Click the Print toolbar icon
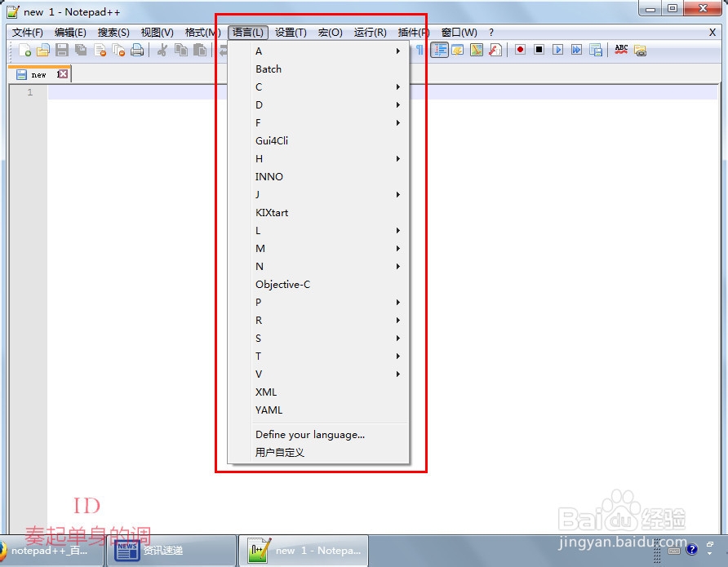 (137, 50)
